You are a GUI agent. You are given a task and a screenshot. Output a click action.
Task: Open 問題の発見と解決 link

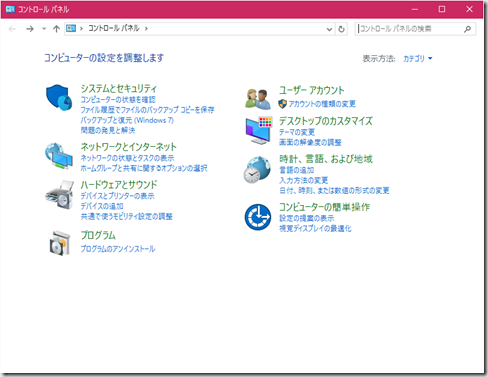tap(108, 130)
